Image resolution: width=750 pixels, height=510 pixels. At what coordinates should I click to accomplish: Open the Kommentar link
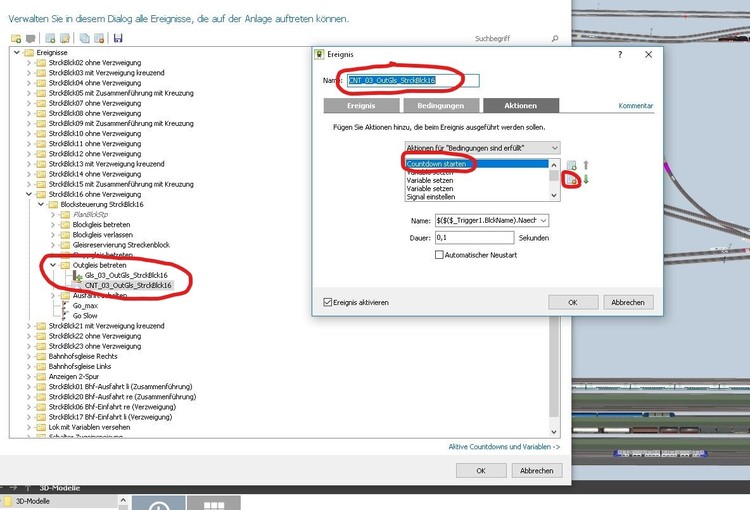[x=636, y=106]
